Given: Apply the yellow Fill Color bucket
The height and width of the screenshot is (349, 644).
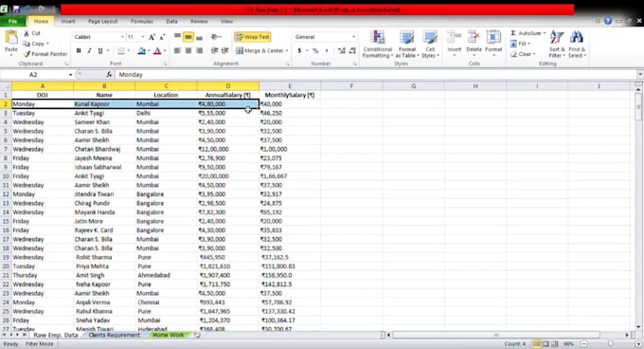Looking at the screenshot, I should [141, 50].
